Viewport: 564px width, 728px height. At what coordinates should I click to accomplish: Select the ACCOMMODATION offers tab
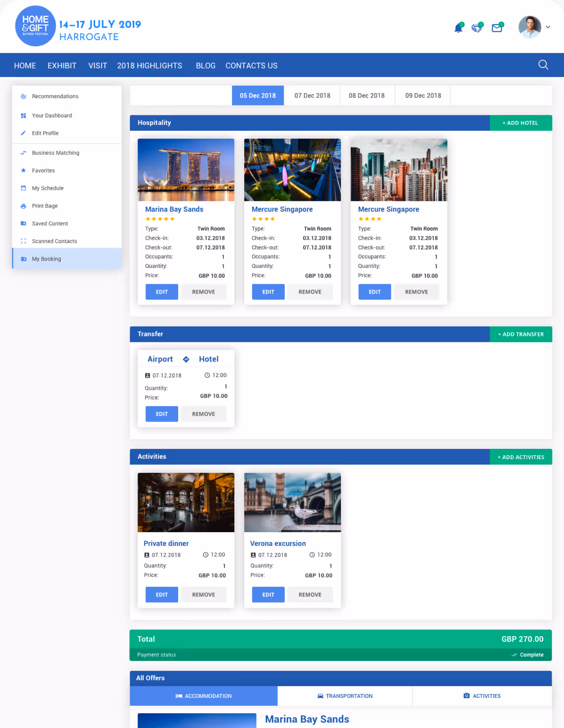(204, 696)
